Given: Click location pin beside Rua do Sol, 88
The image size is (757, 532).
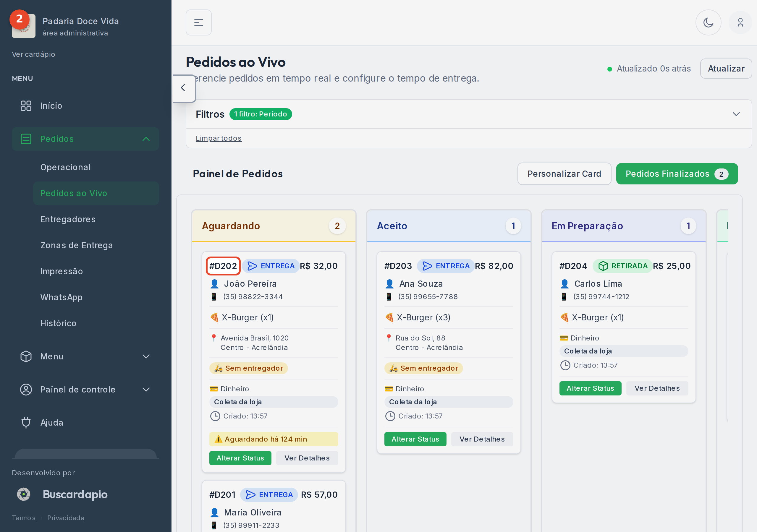Looking at the screenshot, I should [389, 338].
